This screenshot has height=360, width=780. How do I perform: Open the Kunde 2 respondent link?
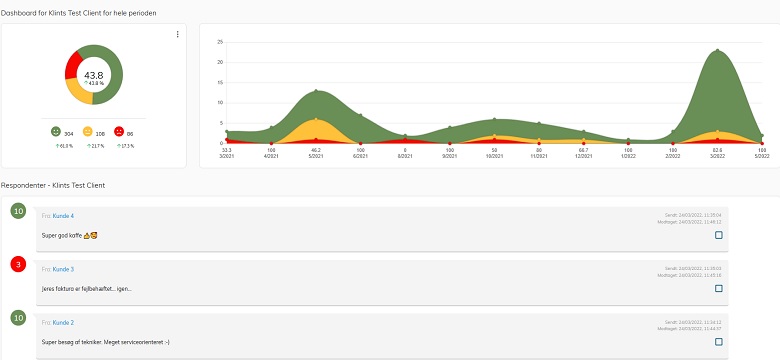[x=63, y=323]
